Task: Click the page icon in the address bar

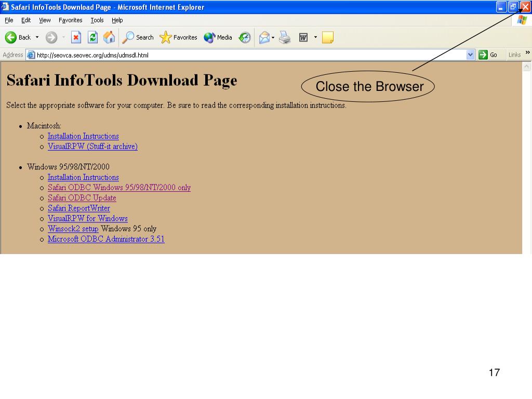Action: [x=31, y=55]
